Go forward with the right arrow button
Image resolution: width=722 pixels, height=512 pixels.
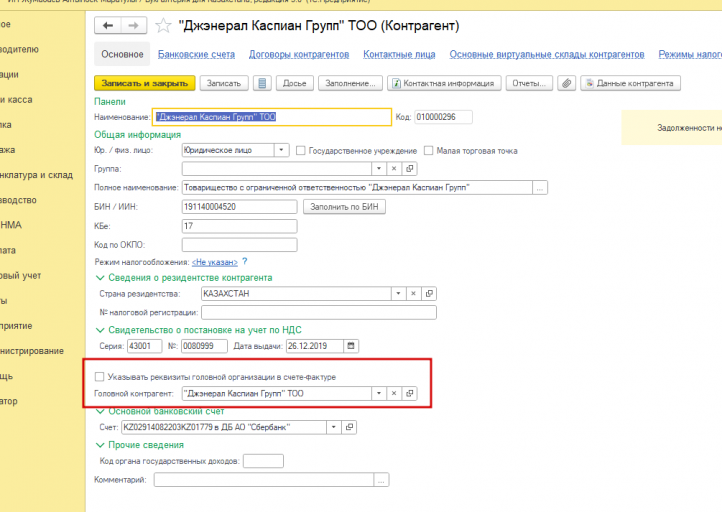pos(134,25)
